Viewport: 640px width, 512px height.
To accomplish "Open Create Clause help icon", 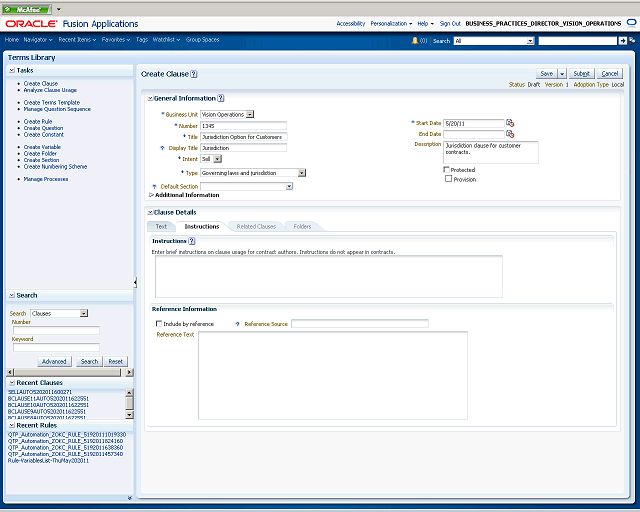I will coord(194,74).
